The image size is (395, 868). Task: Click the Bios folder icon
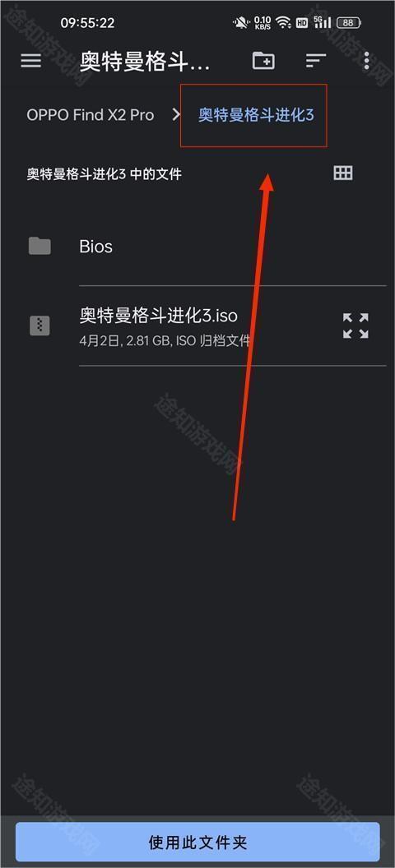click(x=39, y=246)
